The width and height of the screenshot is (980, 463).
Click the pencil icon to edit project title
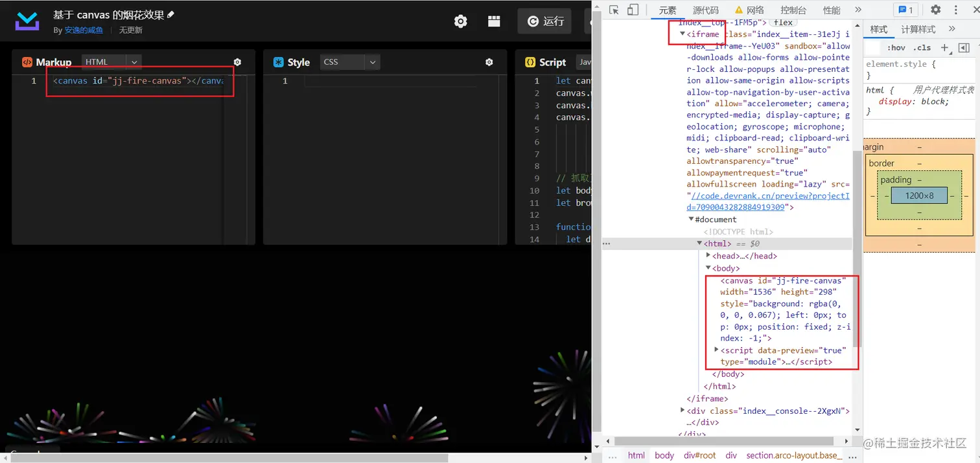(x=170, y=14)
